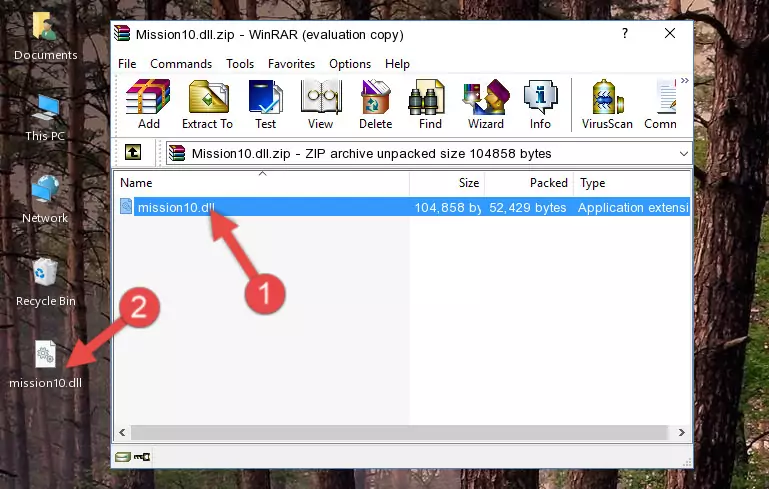Click the key password icon in status bar

[x=142, y=457]
